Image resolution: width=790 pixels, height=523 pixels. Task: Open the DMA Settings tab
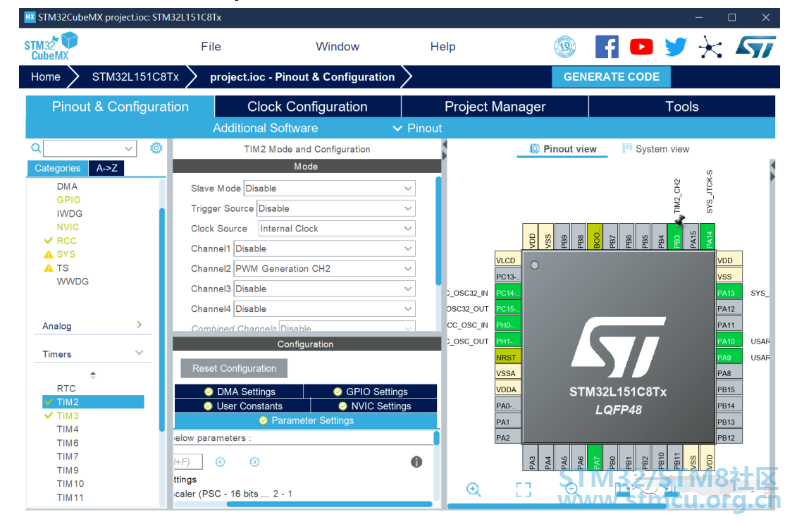pos(239,391)
